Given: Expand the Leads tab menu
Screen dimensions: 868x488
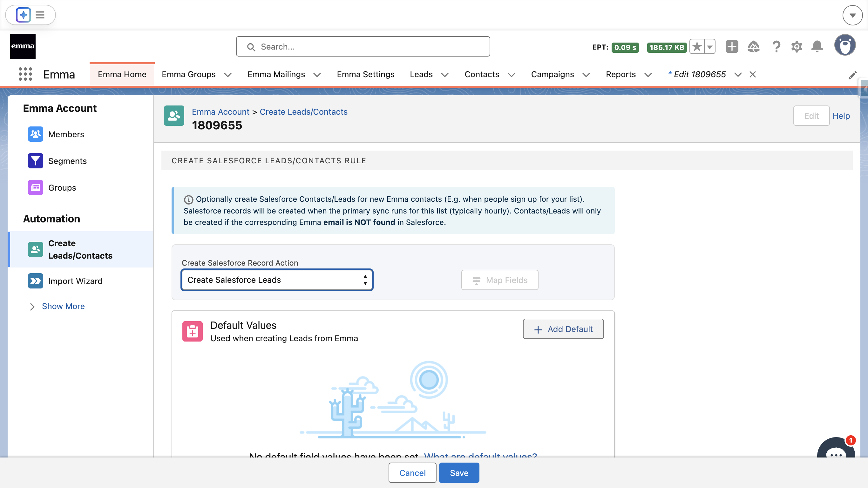Looking at the screenshot, I should click(x=445, y=75).
